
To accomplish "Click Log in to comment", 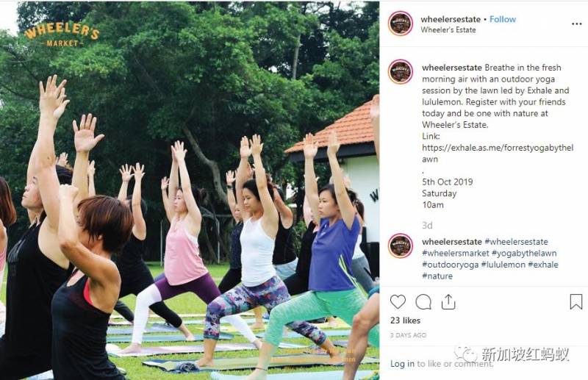I will [x=402, y=364].
